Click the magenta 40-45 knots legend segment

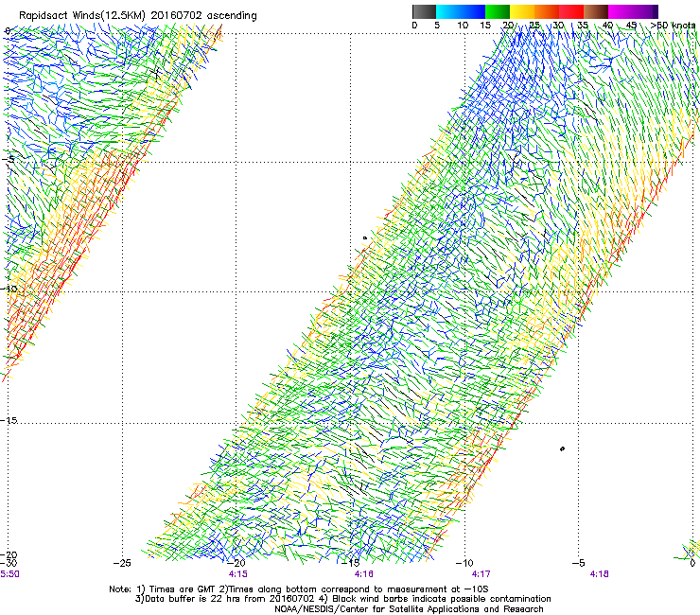(x=621, y=11)
